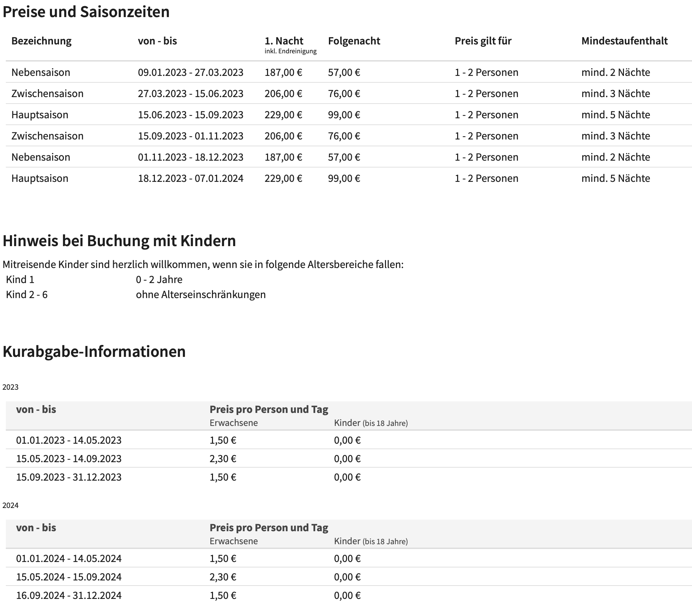Select Hauptsaison date range 15.06.2023 - 15.09.2023
Image resolution: width=692 pixels, height=616 pixels.
[x=190, y=115]
